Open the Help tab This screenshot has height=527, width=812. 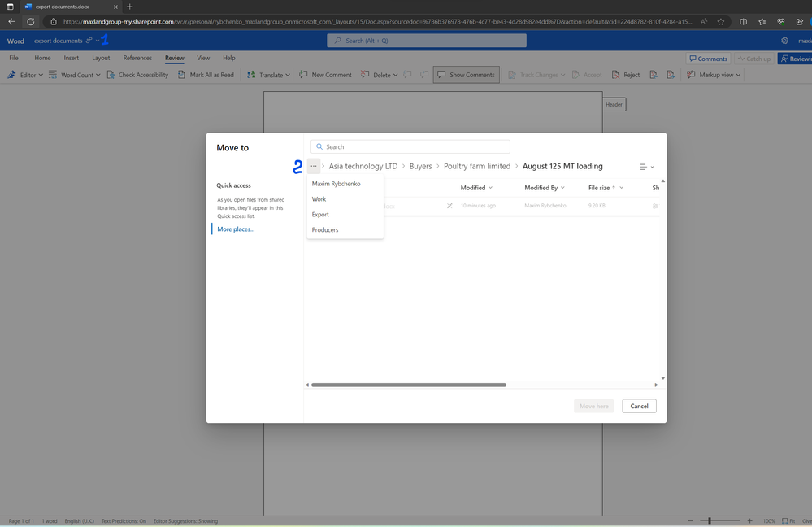(229, 58)
